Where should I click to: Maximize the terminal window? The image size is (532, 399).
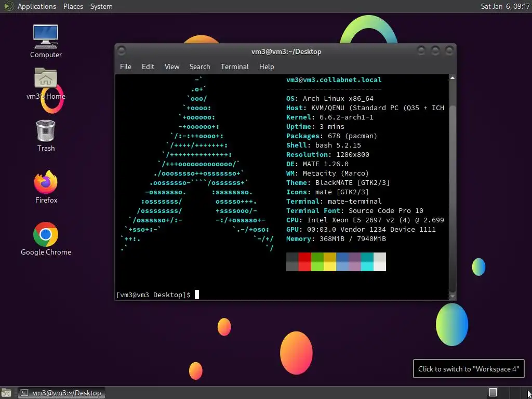[435, 51]
